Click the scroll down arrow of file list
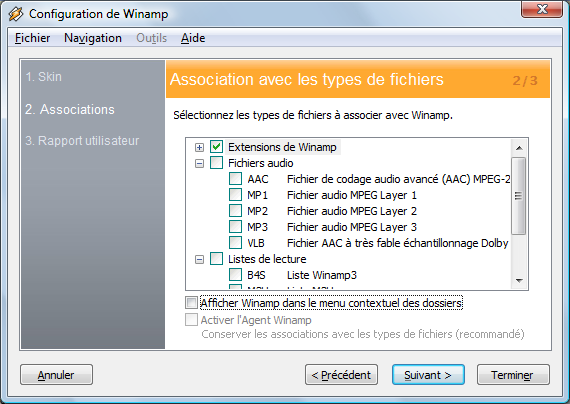This screenshot has height=404, width=570. pyautogui.click(x=519, y=281)
